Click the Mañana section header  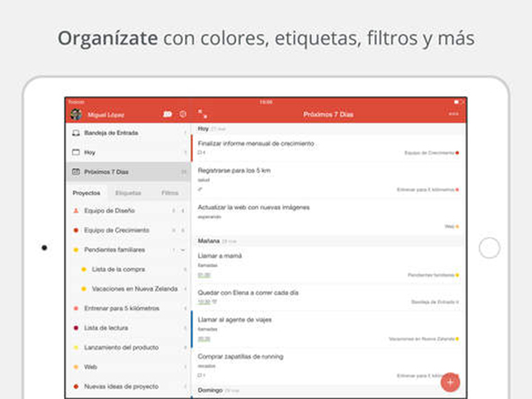tap(328, 241)
